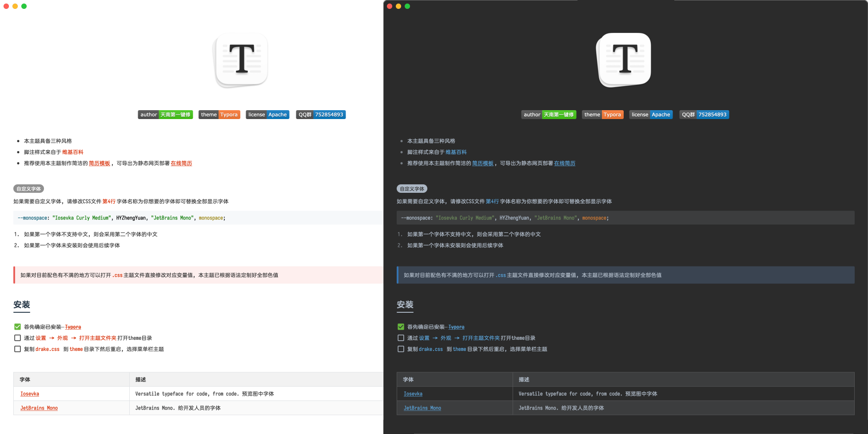Click the '外观' text in light window's task
Screen dimensions: 868x434
[63, 338]
